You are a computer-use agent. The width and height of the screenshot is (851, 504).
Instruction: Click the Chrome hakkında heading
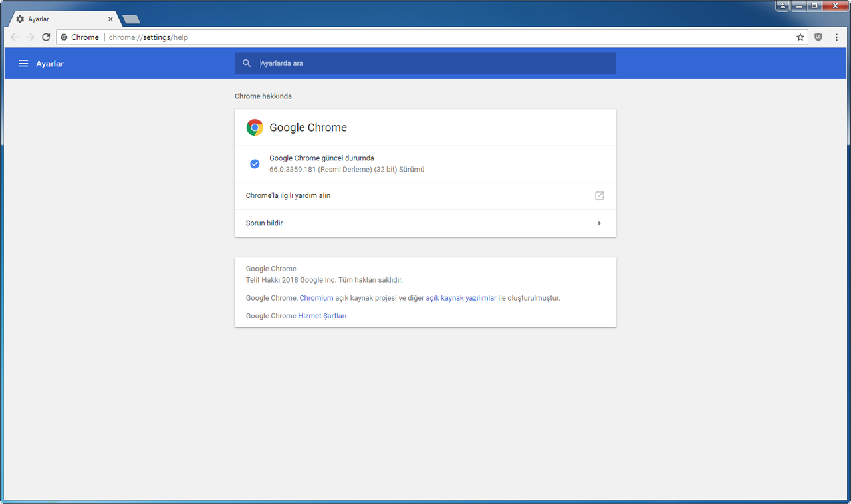coord(263,96)
